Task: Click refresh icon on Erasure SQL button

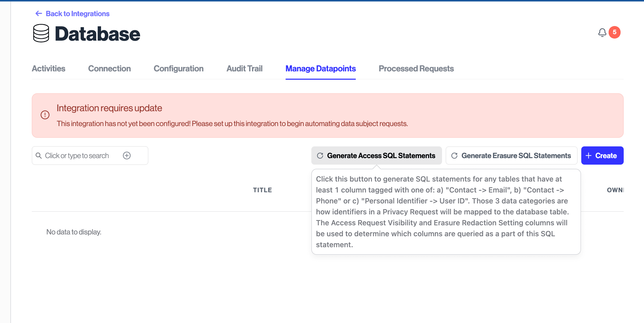Action: pyautogui.click(x=454, y=156)
